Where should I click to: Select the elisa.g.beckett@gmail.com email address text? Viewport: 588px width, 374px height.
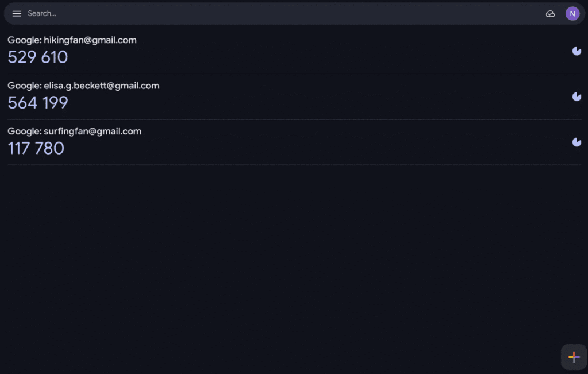102,86
